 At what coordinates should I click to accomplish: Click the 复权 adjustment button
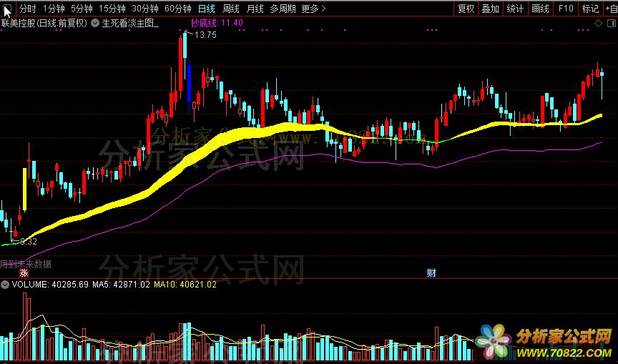pyautogui.click(x=466, y=9)
